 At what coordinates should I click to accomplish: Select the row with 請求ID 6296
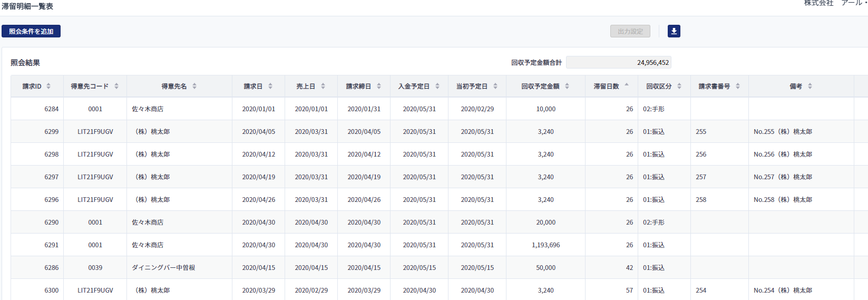(x=440, y=199)
